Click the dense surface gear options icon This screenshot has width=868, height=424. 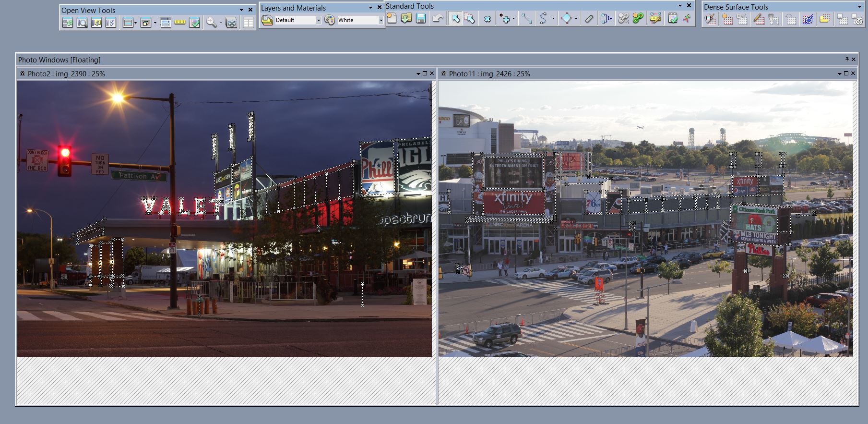pyautogui.click(x=742, y=20)
